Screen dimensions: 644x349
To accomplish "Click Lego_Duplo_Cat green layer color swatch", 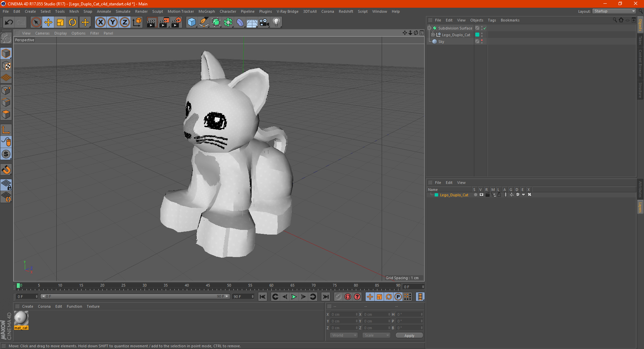I will (x=477, y=35).
